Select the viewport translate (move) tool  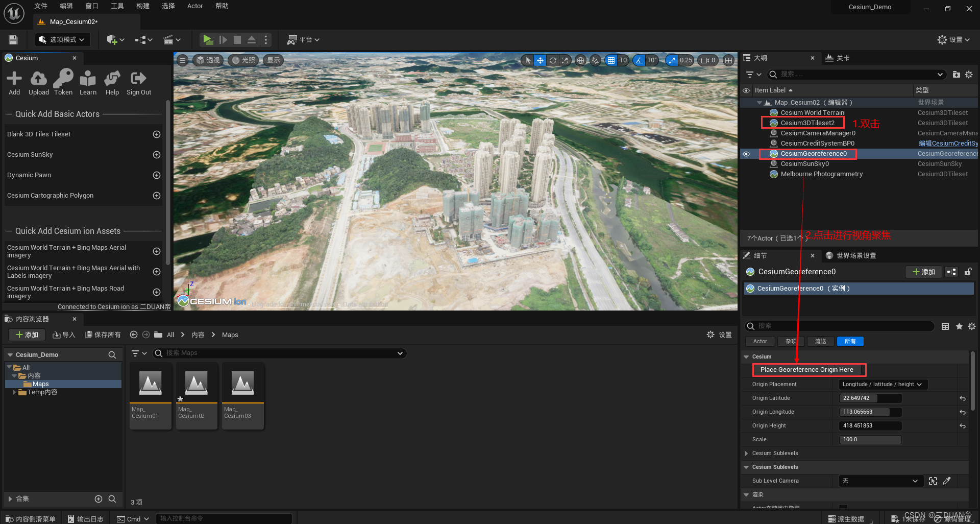click(x=540, y=60)
